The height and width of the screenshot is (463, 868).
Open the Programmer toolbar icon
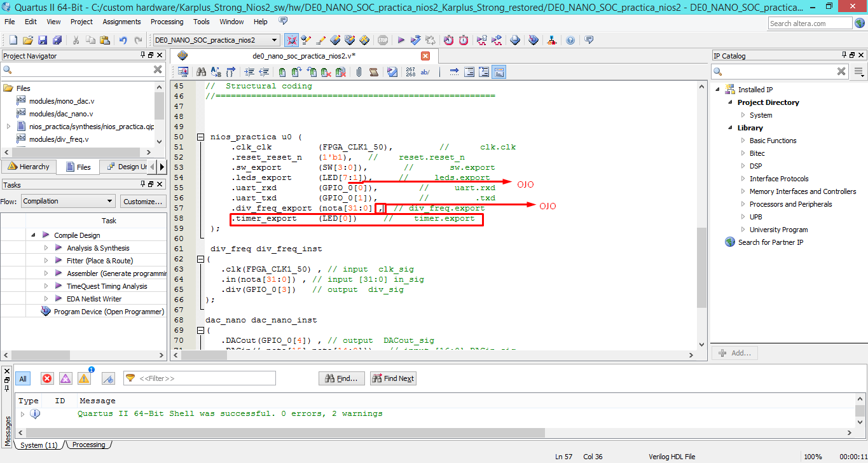tap(534, 40)
